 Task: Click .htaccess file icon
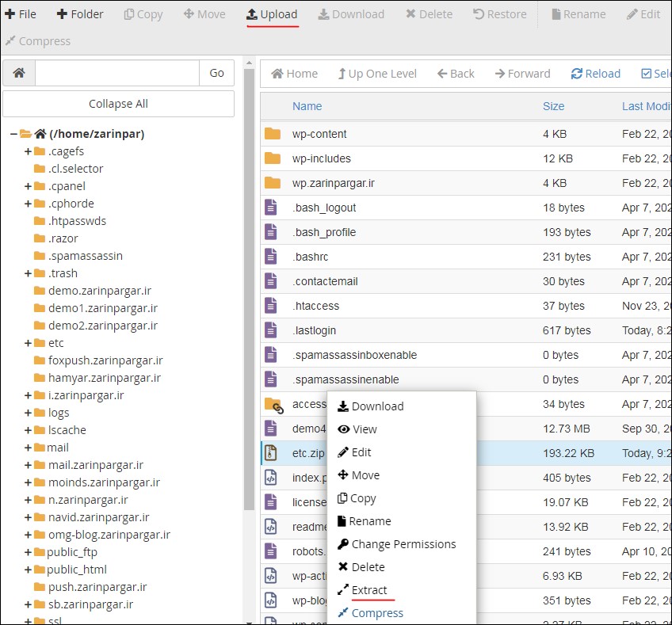270,306
